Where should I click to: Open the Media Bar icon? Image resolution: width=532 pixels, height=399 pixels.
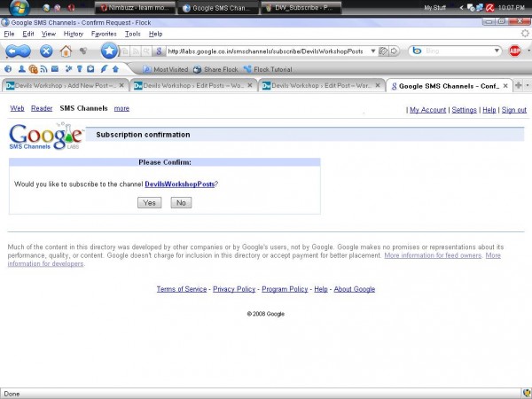pos(34,69)
